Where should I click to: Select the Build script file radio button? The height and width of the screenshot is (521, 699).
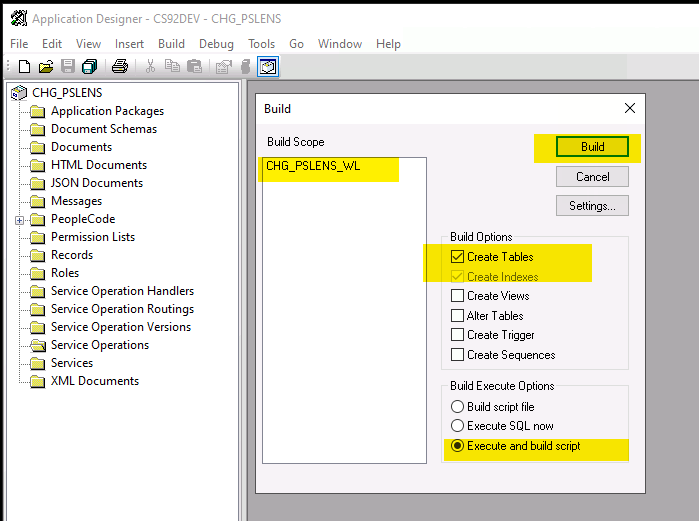457,406
